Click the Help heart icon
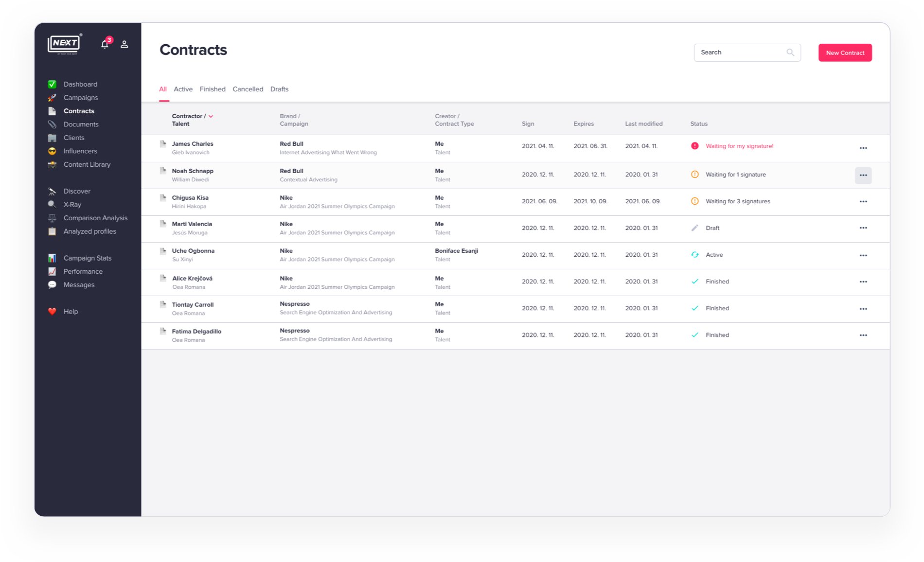This screenshot has width=924, height=562. coord(52,312)
